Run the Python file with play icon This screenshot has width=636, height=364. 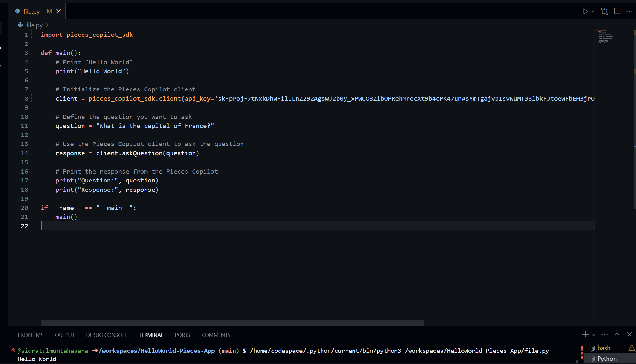tap(585, 12)
